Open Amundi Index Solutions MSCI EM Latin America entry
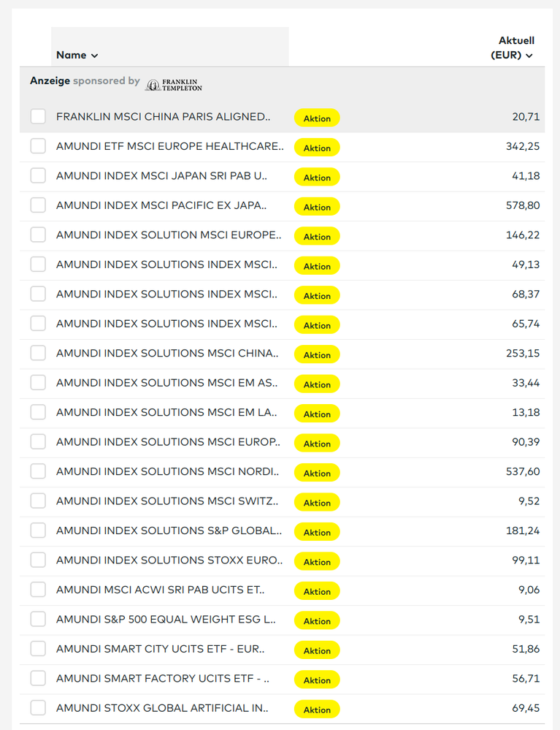This screenshot has width=560, height=730. coord(166,412)
